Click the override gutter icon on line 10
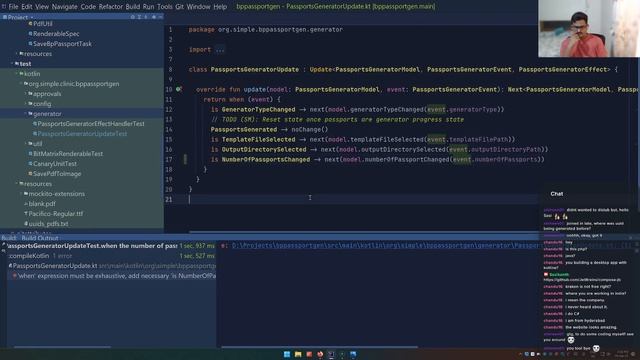The image size is (640, 360). click(x=178, y=89)
